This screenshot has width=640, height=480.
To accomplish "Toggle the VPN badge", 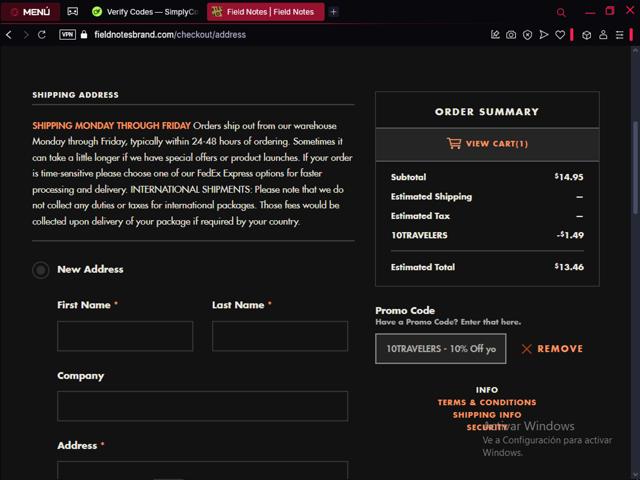I will (x=67, y=35).
